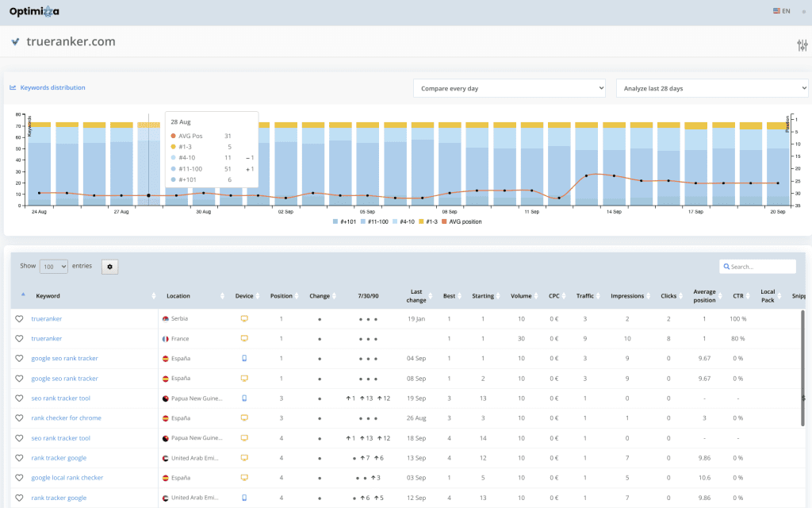This screenshot has height=508, width=812.
Task: Favorite the trueranker Serbia keyword heart
Action: coord(19,319)
